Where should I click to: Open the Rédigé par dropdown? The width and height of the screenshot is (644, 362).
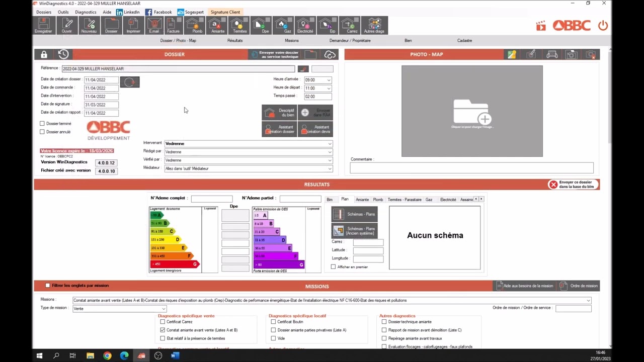tap(330, 152)
